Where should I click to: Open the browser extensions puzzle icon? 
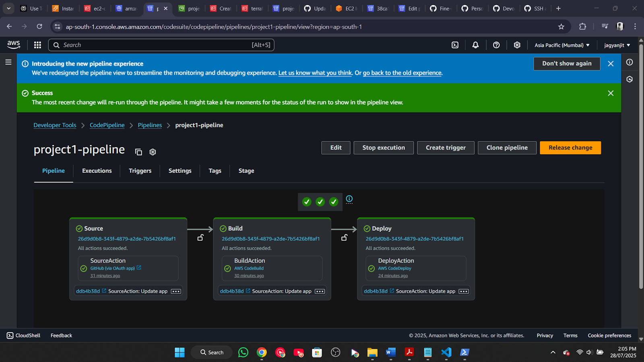point(582,27)
